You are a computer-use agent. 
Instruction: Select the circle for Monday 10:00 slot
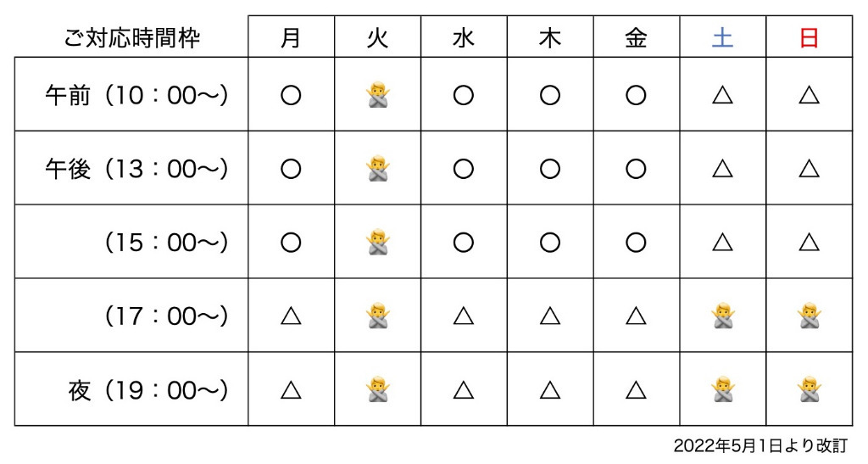coord(292,95)
